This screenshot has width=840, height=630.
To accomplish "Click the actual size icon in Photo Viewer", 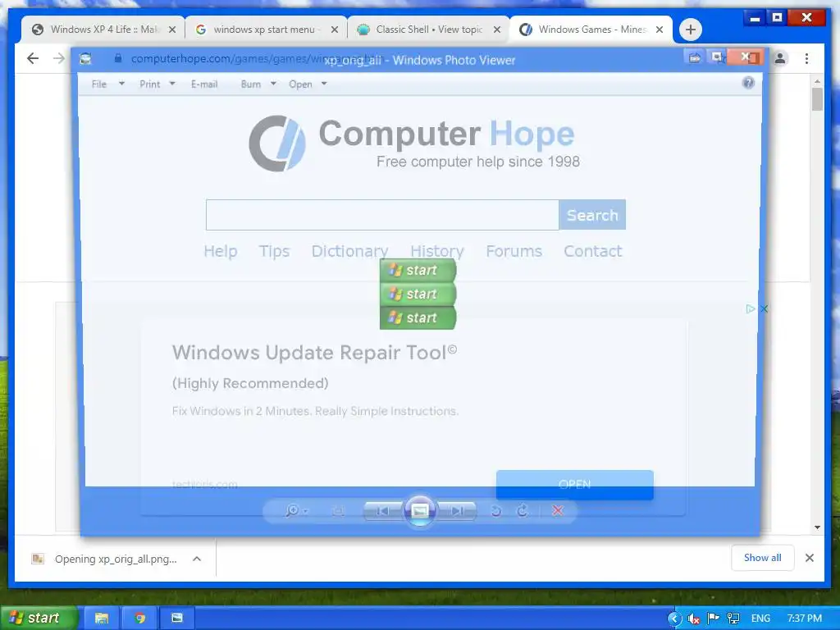I will 338,511.
